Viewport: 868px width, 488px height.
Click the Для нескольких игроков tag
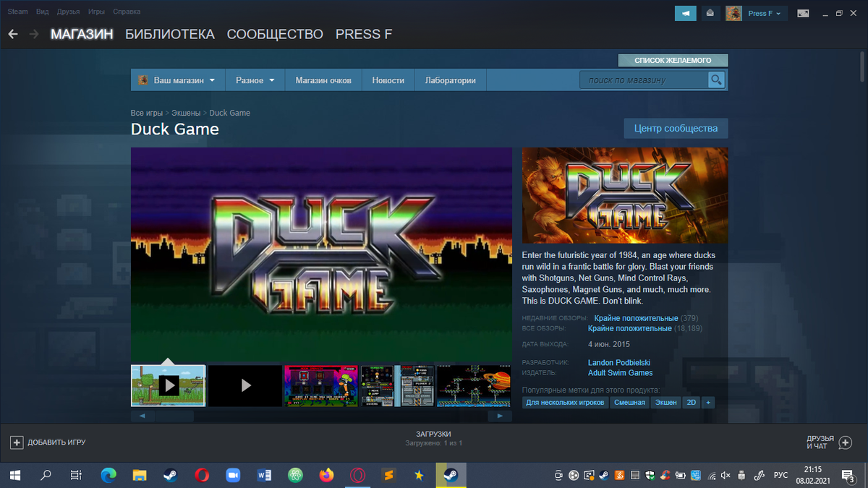click(x=566, y=402)
